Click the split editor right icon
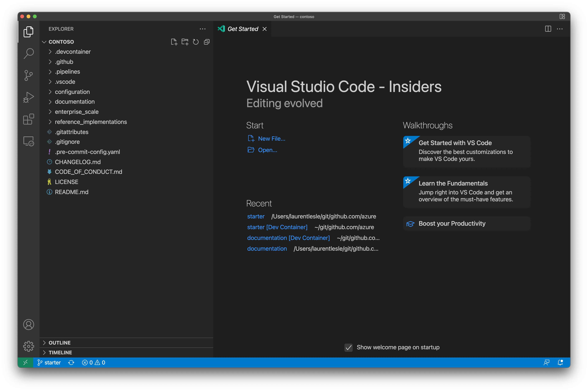 (548, 29)
